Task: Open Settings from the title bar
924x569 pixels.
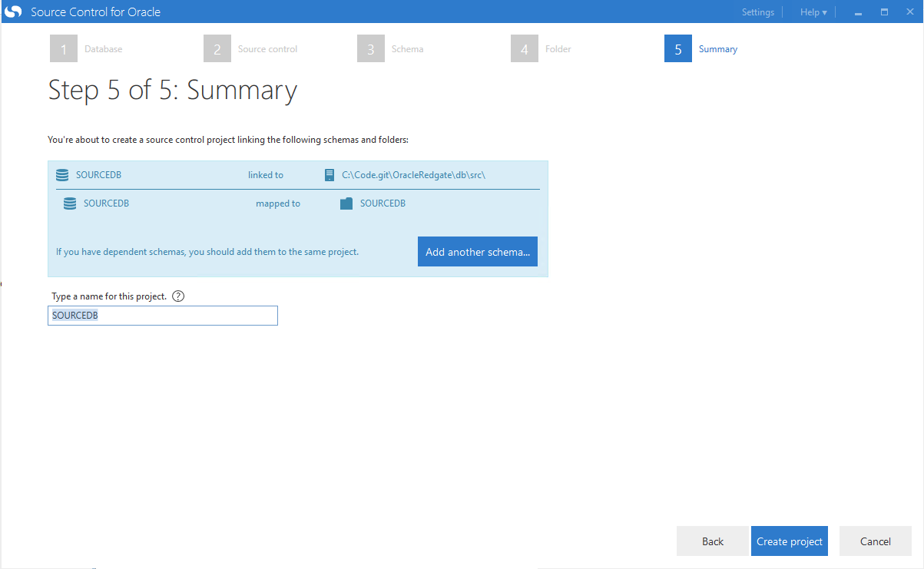Action: pyautogui.click(x=757, y=12)
